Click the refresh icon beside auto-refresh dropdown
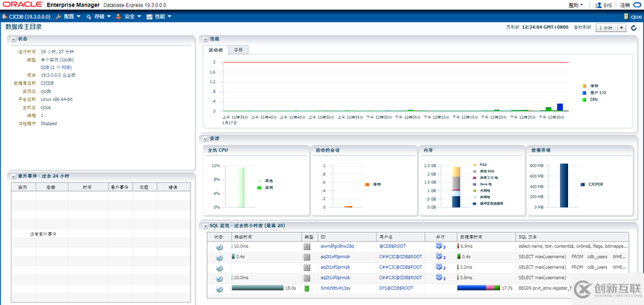 pyautogui.click(x=634, y=27)
